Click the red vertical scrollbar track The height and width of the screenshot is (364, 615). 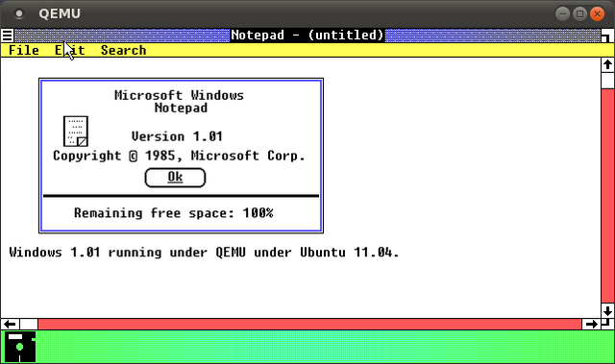(607, 196)
